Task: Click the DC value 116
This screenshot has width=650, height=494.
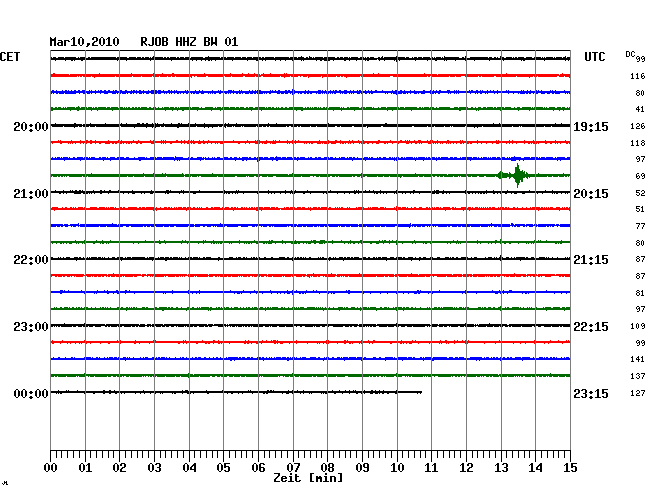Action: tap(638, 76)
